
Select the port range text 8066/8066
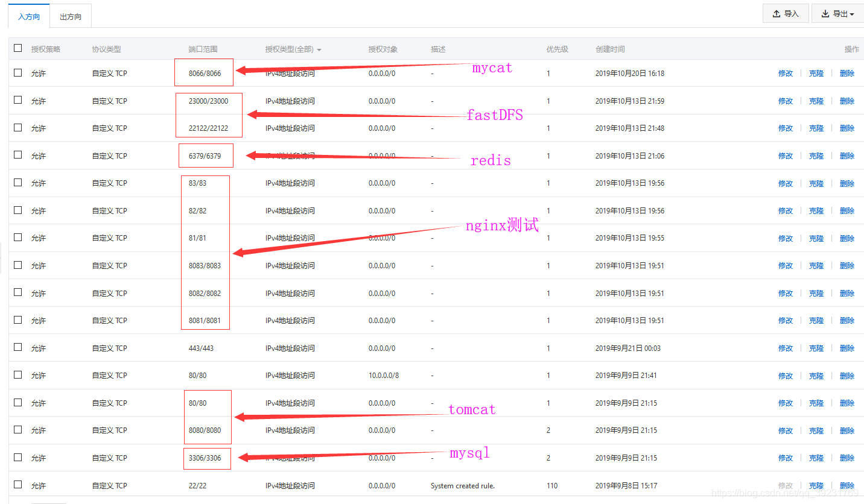tap(205, 74)
